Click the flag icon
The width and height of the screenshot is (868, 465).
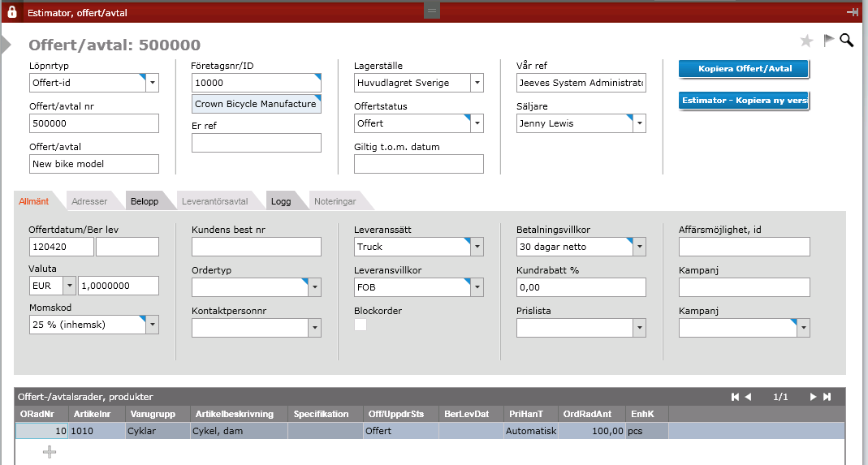[829, 41]
